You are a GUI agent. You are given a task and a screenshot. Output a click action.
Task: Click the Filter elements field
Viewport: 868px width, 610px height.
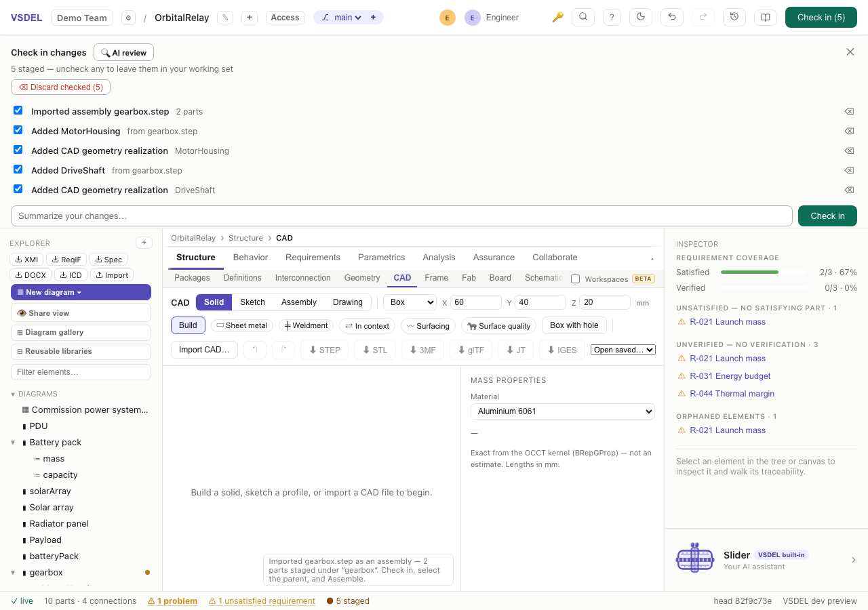pos(81,372)
